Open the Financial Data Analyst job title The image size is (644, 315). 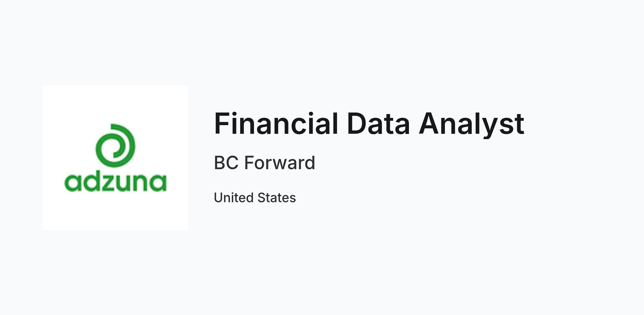point(369,124)
